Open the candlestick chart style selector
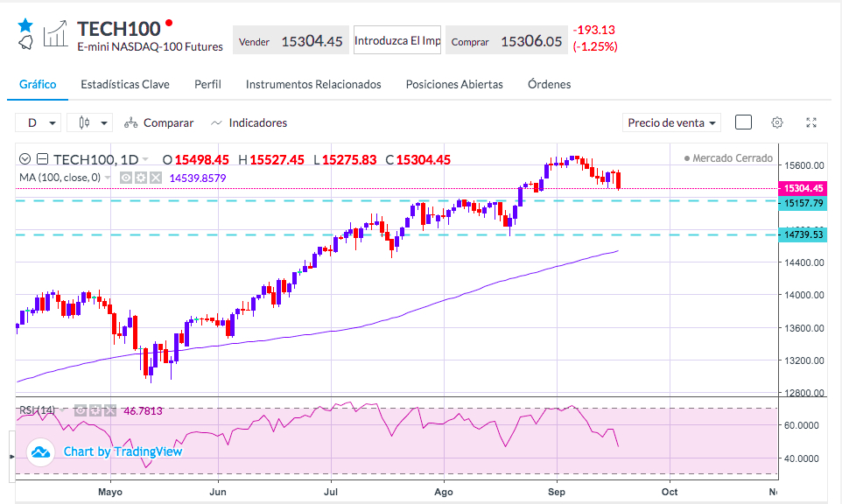Screen dimensions: 842x504 coord(89,122)
